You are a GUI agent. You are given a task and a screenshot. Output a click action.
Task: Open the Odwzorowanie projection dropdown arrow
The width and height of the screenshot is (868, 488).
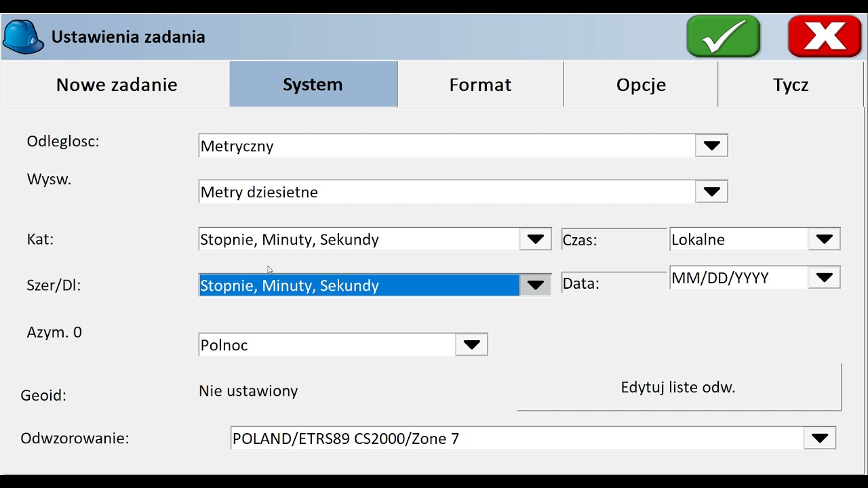point(819,439)
